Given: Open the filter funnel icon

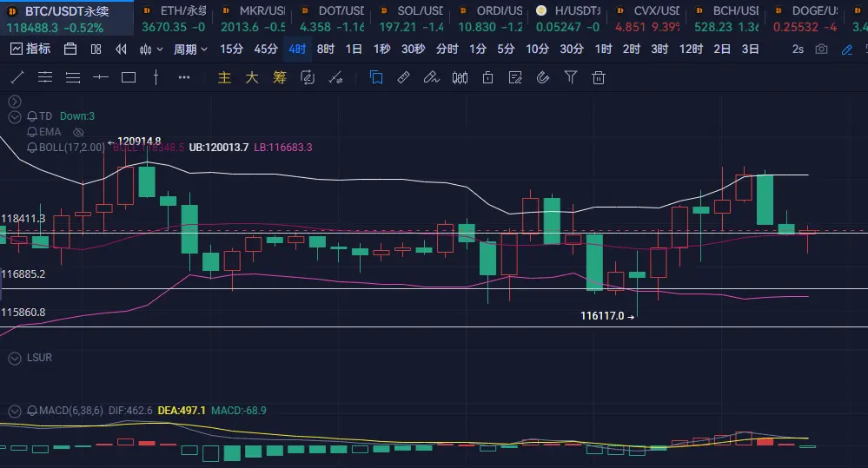Looking at the screenshot, I should 571,77.
